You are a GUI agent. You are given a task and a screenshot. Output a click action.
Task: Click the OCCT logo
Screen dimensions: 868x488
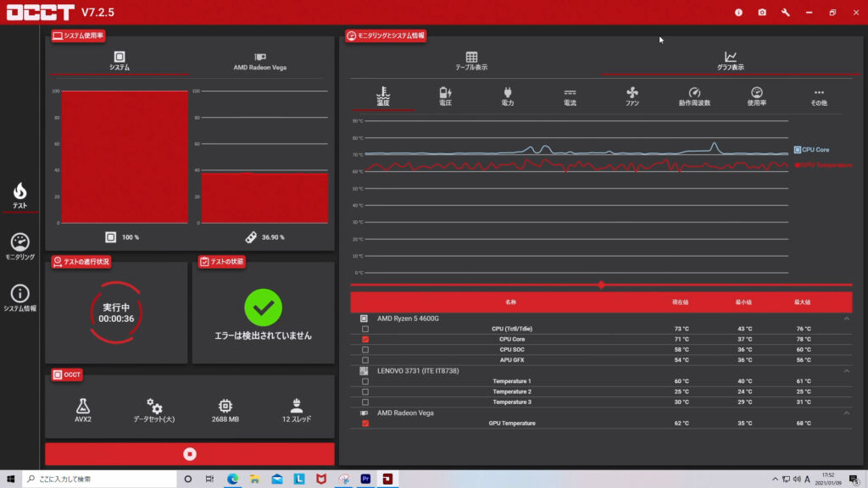coord(41,12)
